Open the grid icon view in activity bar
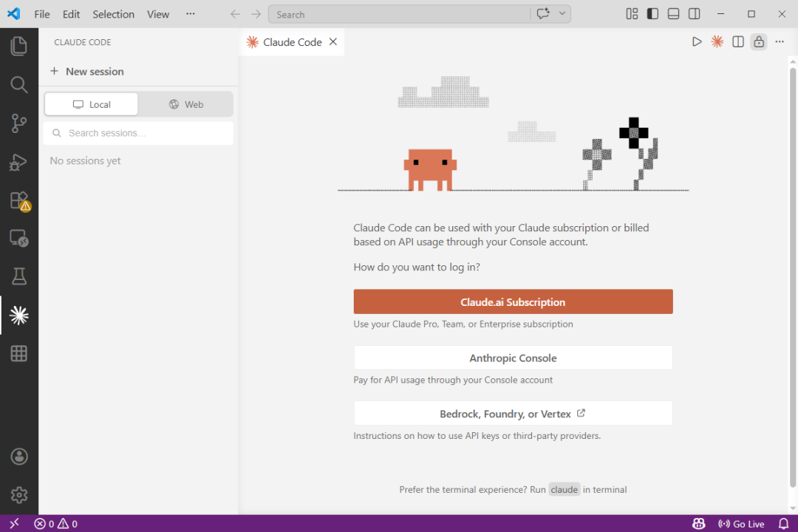This screenshot has width=798, height=532. [18, 353]
